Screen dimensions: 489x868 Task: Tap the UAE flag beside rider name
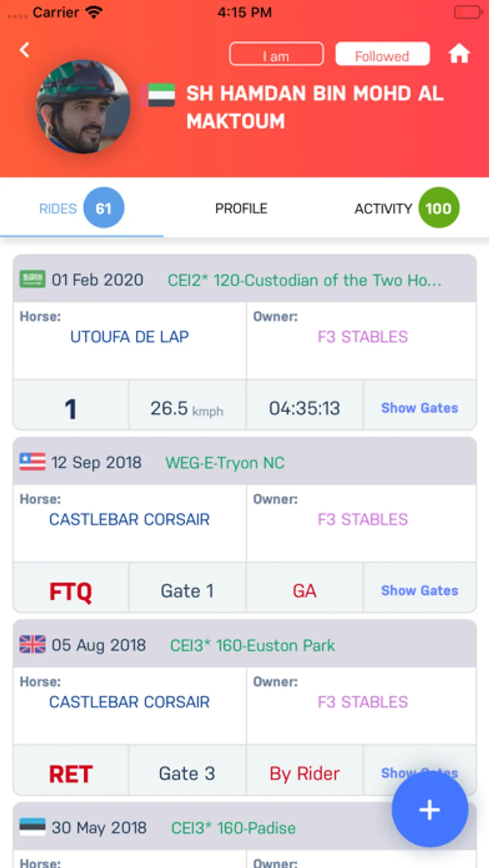point(161,95)
